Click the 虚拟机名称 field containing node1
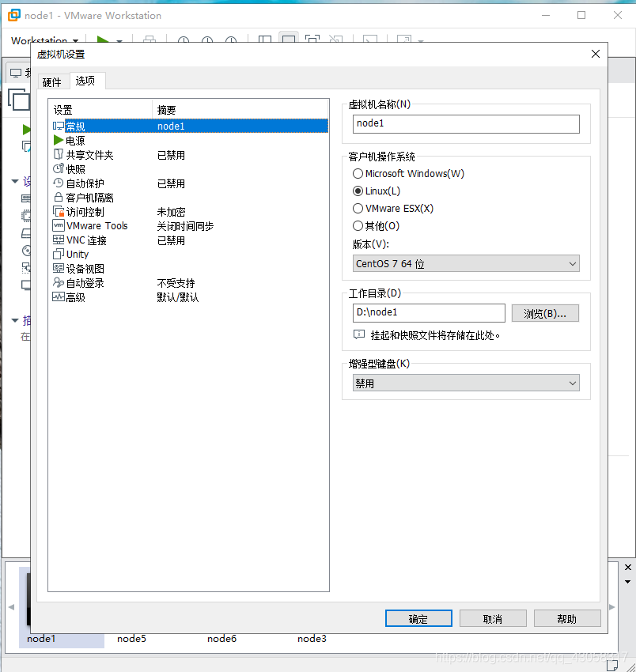This screenshot has width=636, height=672. pyautogui.click(x=466, y=124)
